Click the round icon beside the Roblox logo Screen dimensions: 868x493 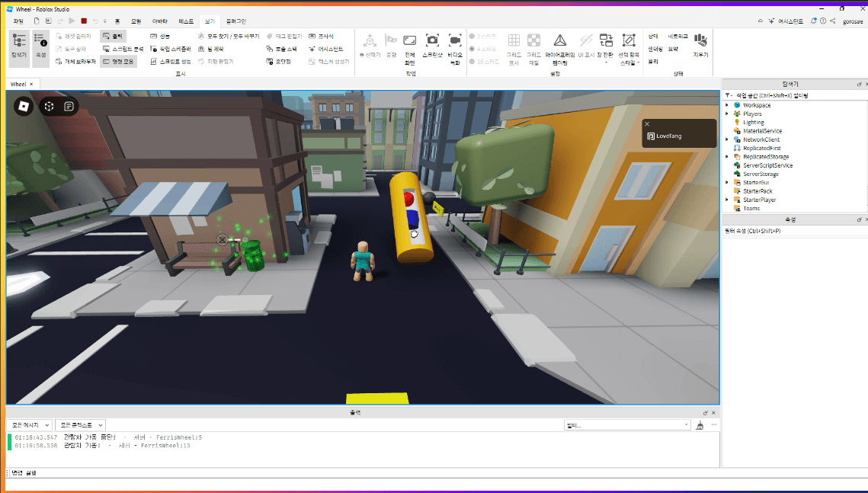tap(50, 106)
